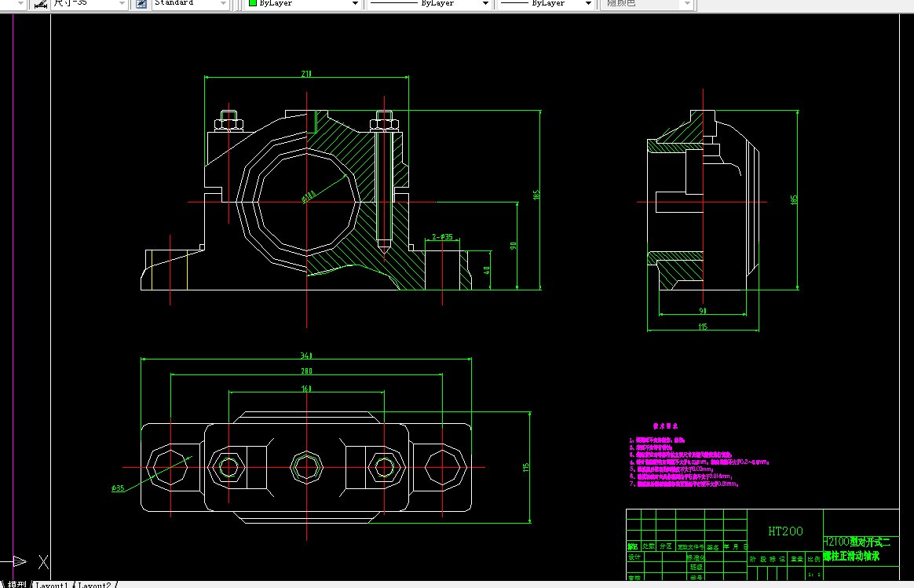Viewport: 914px width, 588px height.
Task: Select the 设计 cell in title block
Action: 634,557
